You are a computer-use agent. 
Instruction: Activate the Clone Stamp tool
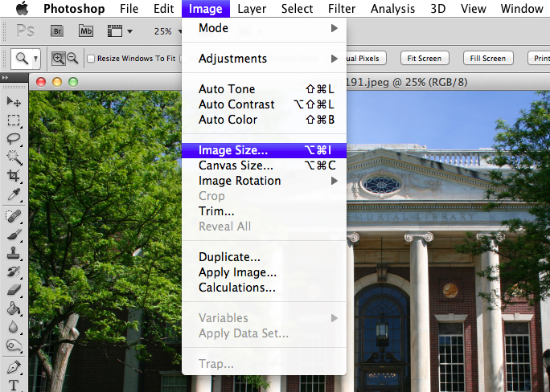(x=14, y=253)
